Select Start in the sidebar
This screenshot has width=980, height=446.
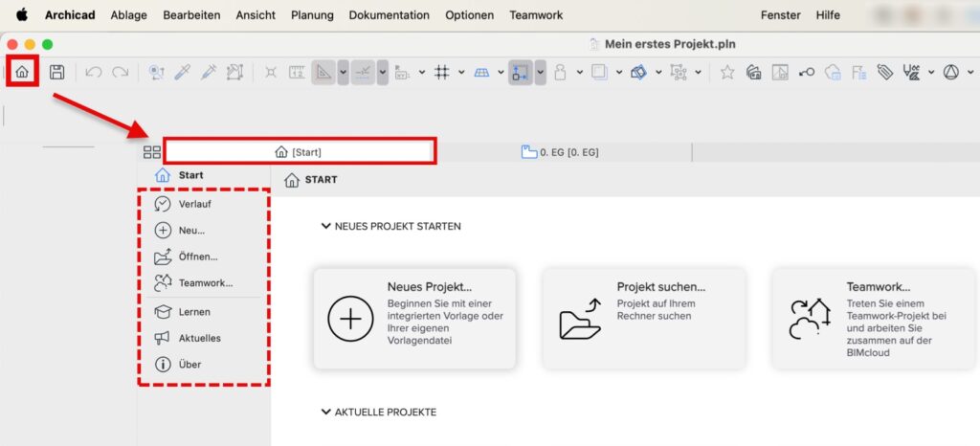click(x=179, y=175)
